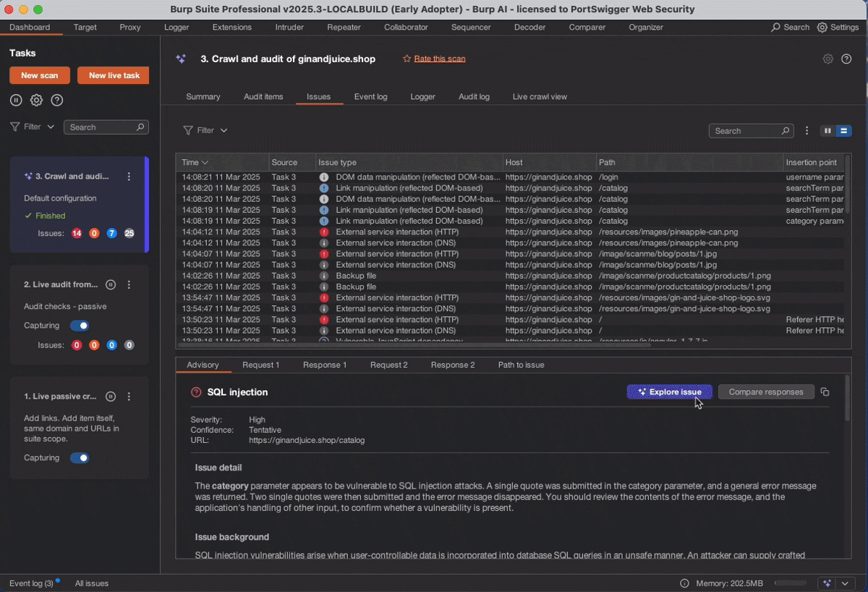Copy the SQL injection advisory using the copy icon
868x592 pixels.
pos(825,392)
